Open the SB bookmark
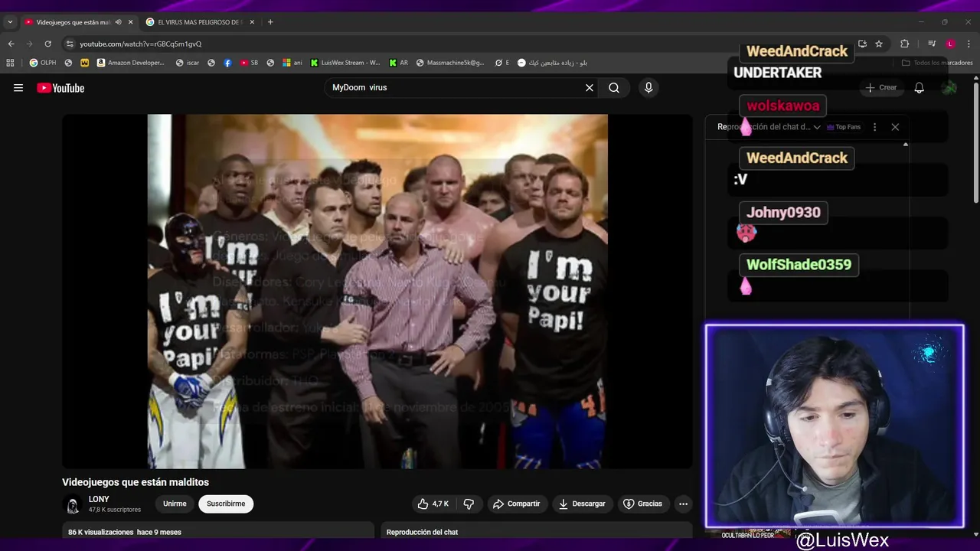 coord(249,63)
